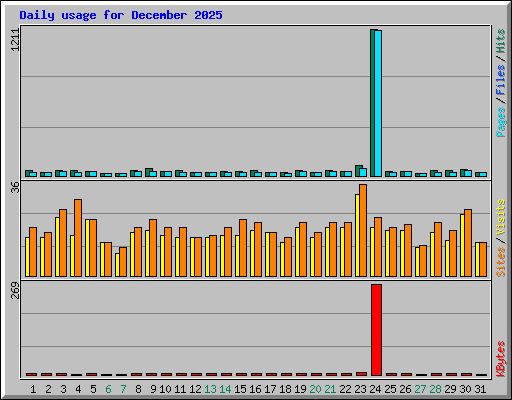Select the orange visits bar for day 15
Viewport: 512px width, 400px height.
coord(243,248)
